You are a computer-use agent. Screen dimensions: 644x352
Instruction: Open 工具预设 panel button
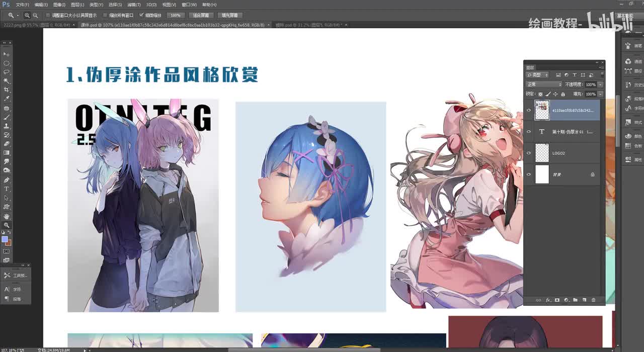coord(15,275)
